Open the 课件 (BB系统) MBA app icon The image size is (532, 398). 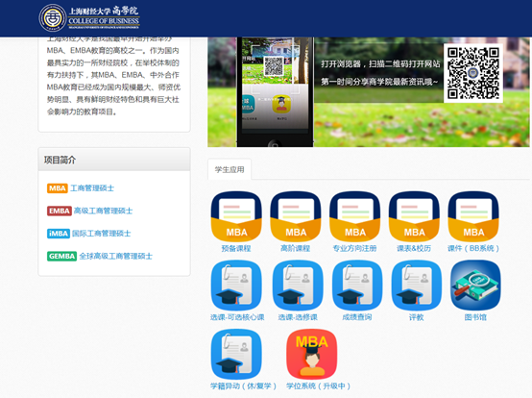pos(473,216)
